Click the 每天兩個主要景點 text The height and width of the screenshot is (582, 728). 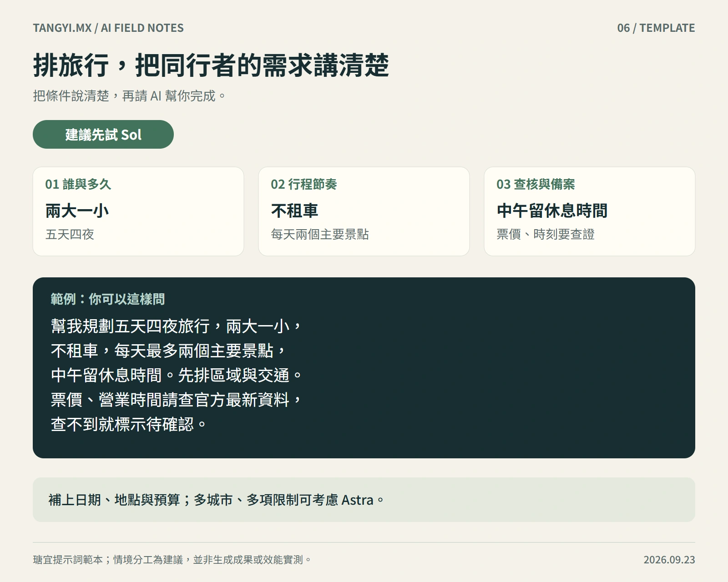320,234
